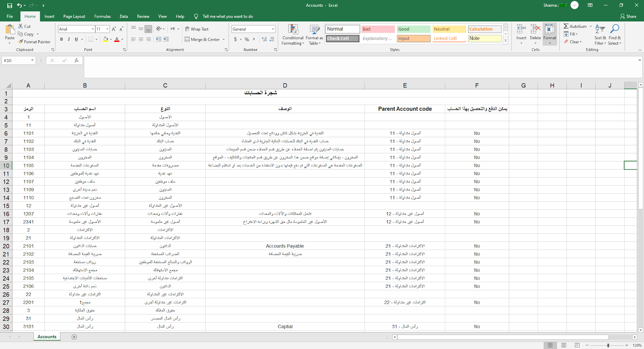Switch to the Data tab

124,17
